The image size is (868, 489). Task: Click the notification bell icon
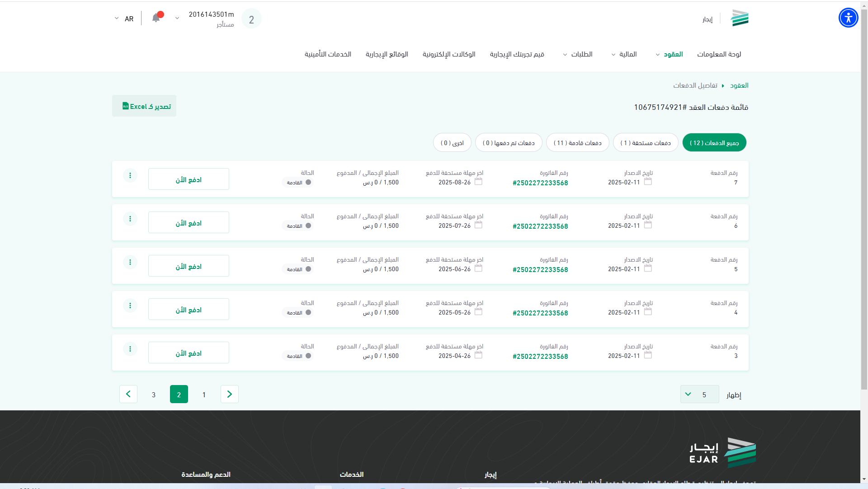coord(156,18)
